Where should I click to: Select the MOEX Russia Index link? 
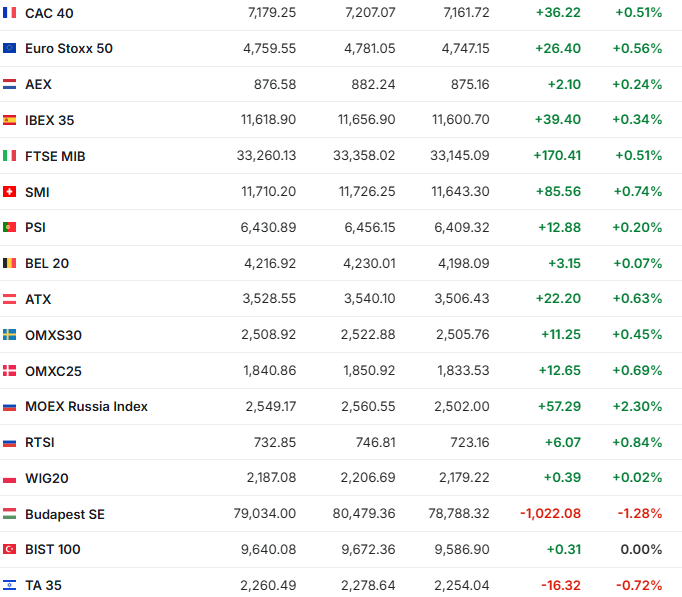point(86,406)
